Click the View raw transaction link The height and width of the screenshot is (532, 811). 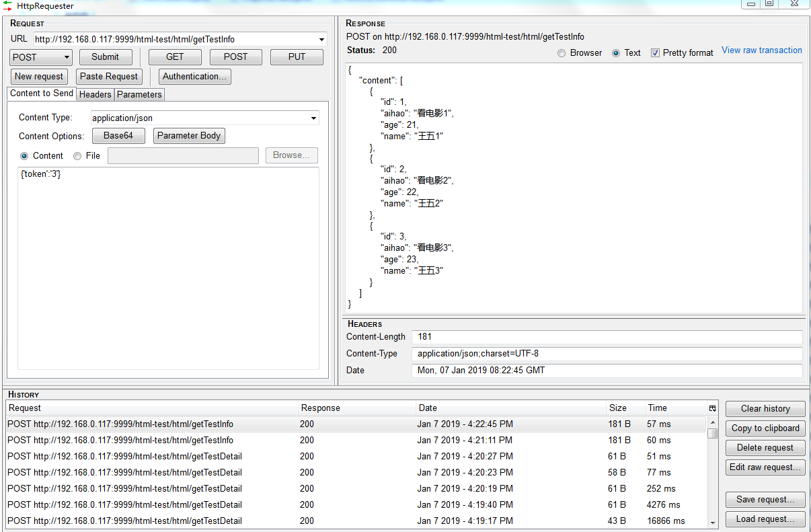pos(761,50)
